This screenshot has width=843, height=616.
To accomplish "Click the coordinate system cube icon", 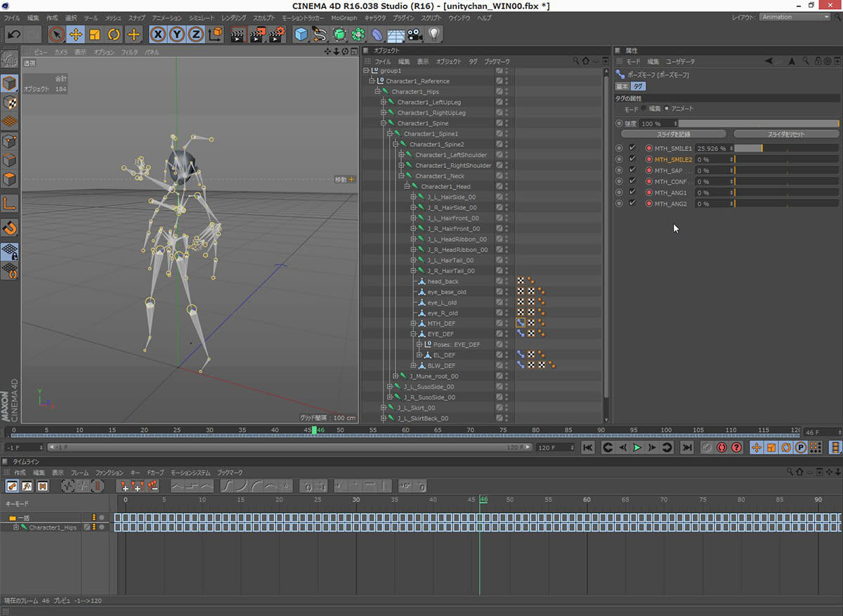I will tap(216, 34).
